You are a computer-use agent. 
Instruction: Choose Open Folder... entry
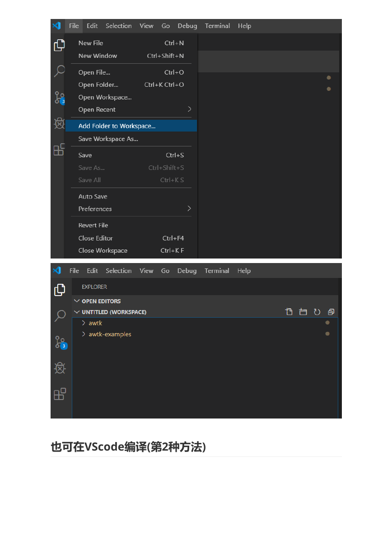click(131, 85)
